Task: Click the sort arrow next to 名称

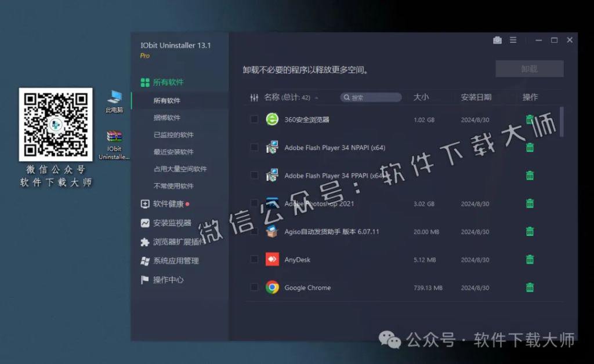Action: 316,97
